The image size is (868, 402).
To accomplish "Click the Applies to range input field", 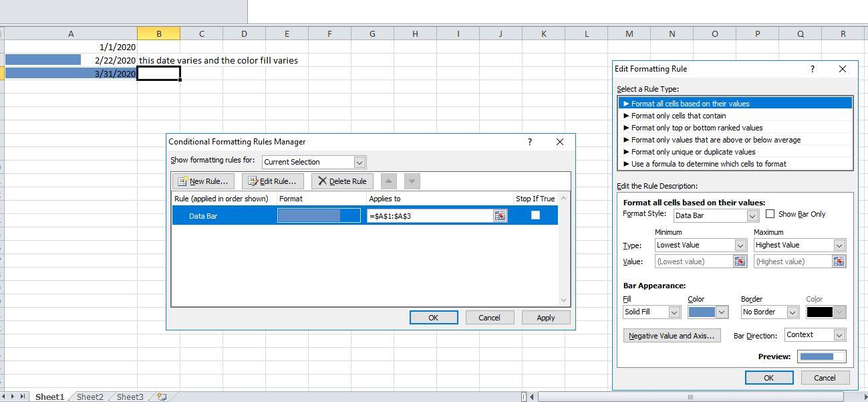I will click(430, 215).
